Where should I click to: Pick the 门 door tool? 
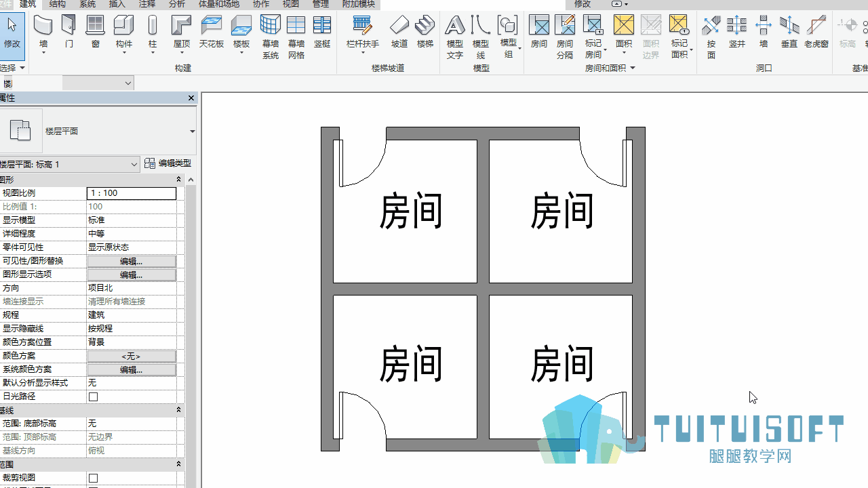(x=69, y=33)
